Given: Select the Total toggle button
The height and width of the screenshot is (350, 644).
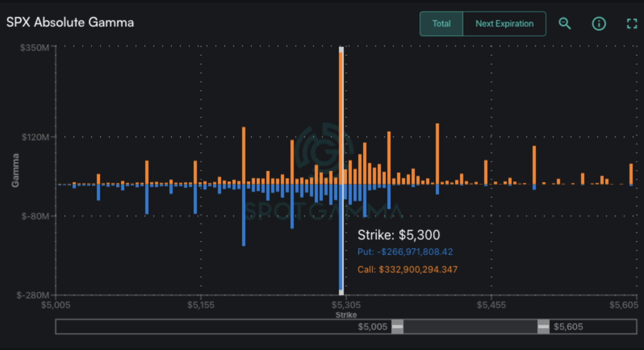Looking at the screenshot, I should tap(441, 24).
